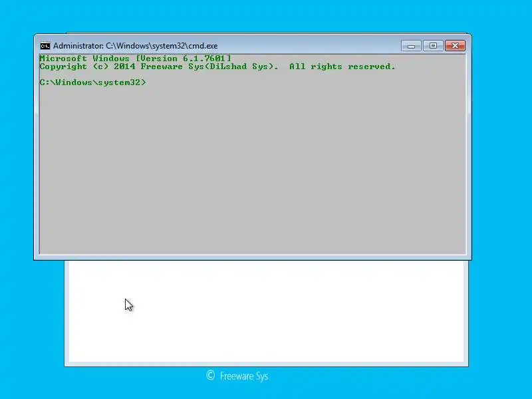
Task: Close the Administrator cmd.exe window
Action: (455, 46)
